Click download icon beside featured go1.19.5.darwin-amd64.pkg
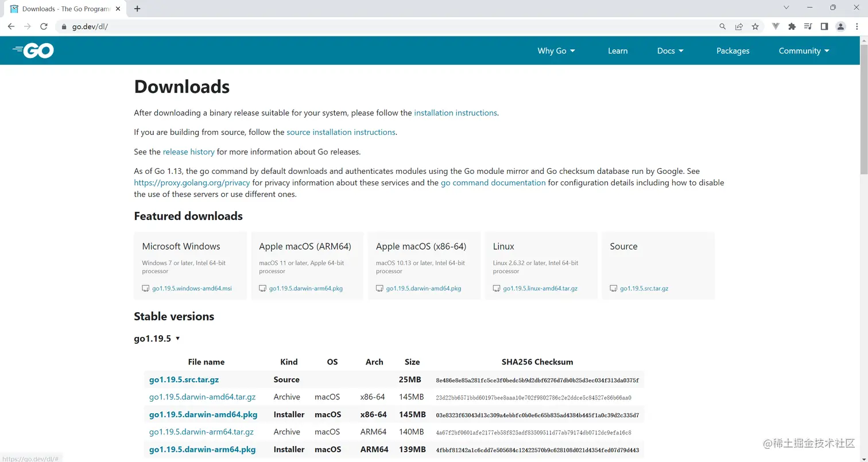The height and width of the screenshot is (462, 868). pos(379,288)
